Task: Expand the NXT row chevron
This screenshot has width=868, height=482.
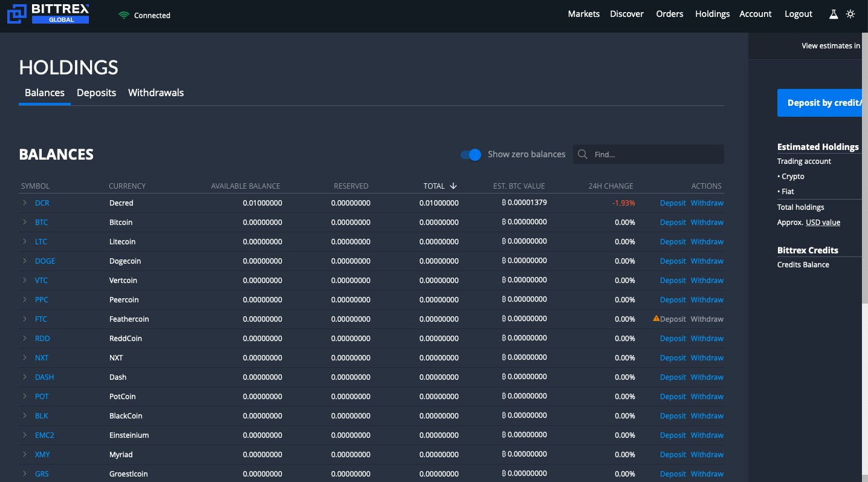Action: pyautogui.click(x=25, y=357)
